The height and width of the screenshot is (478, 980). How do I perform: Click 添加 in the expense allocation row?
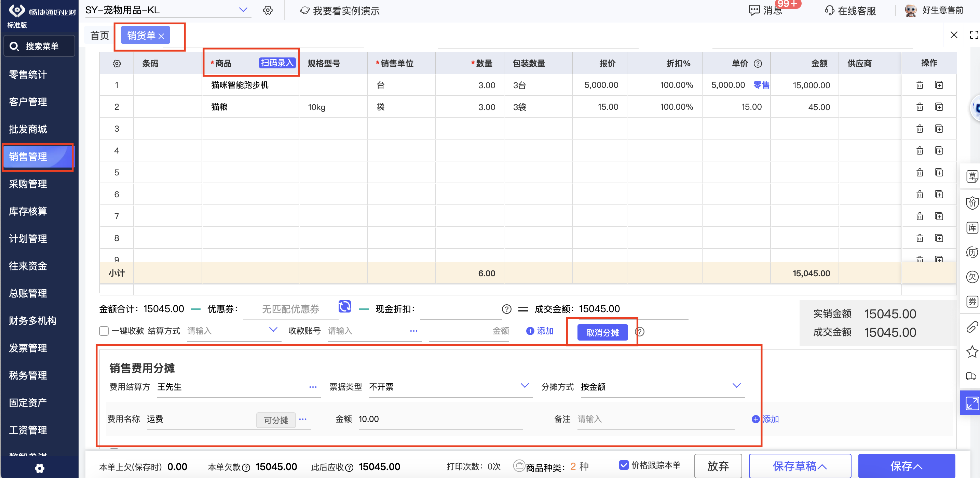pyautogui.click(x=765, y=419)
